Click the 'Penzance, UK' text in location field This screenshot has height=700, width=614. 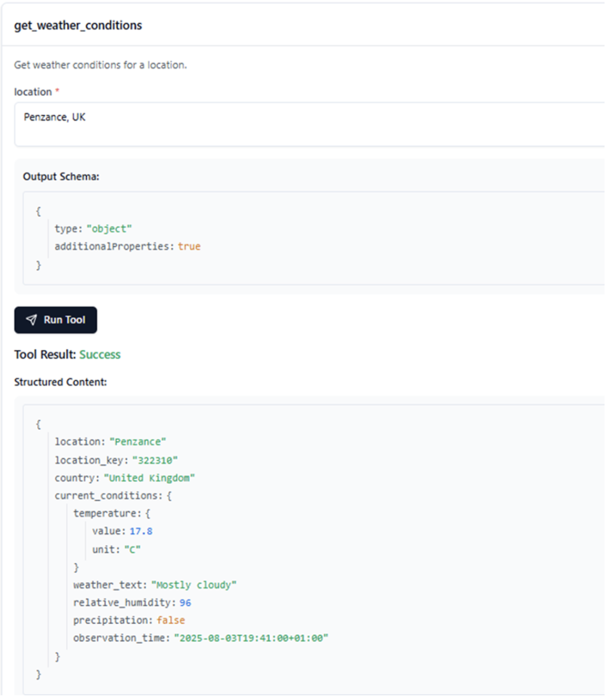(55, 117)
